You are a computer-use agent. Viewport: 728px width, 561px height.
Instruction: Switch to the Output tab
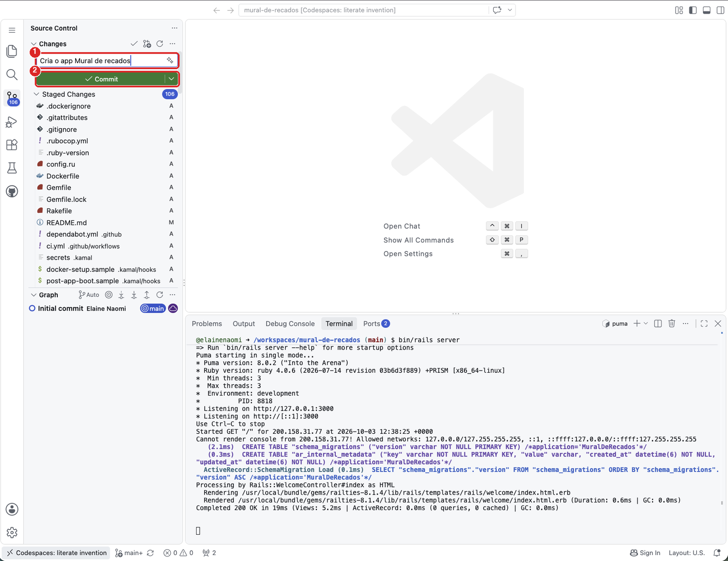coord(244,324)
